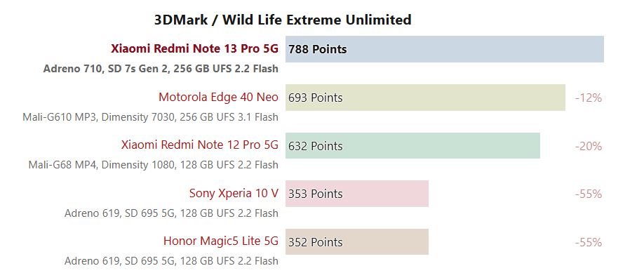Click the -55% label for Sony Xperia
644x280 pixels.
[x=589, y=194]
